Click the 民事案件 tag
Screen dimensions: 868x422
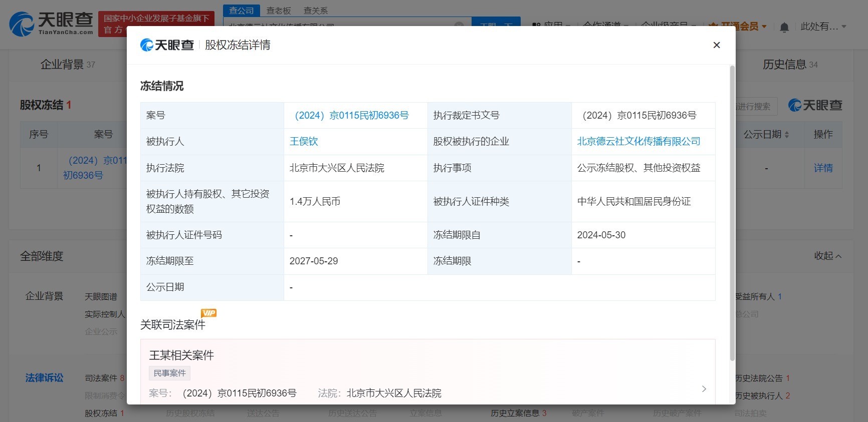tap(169, 373)
